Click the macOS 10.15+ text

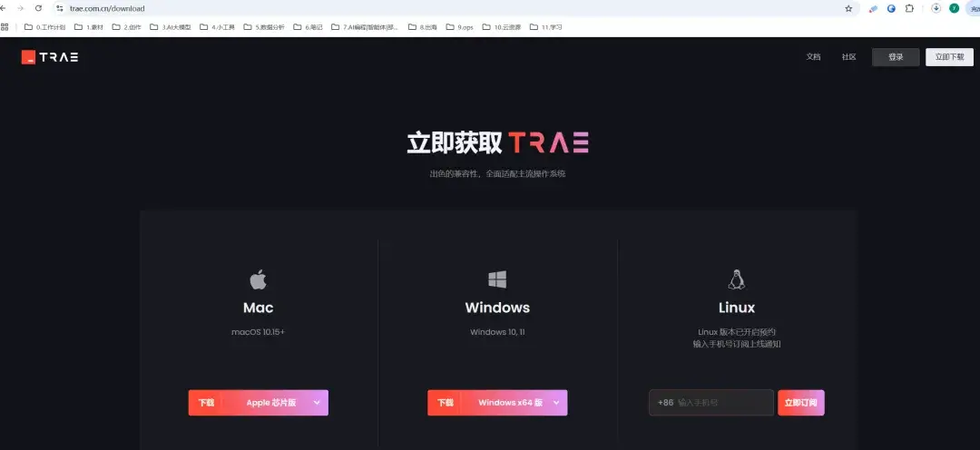[258, 332]
